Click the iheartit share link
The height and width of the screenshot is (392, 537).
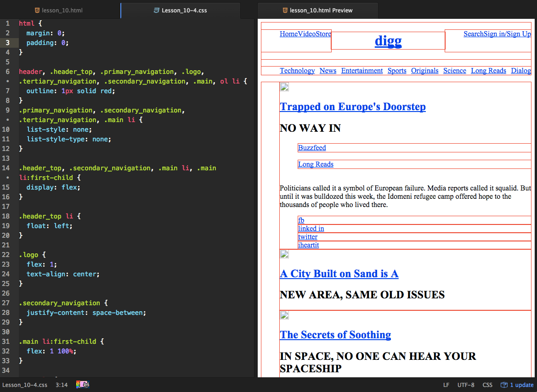tap(309, 245)
